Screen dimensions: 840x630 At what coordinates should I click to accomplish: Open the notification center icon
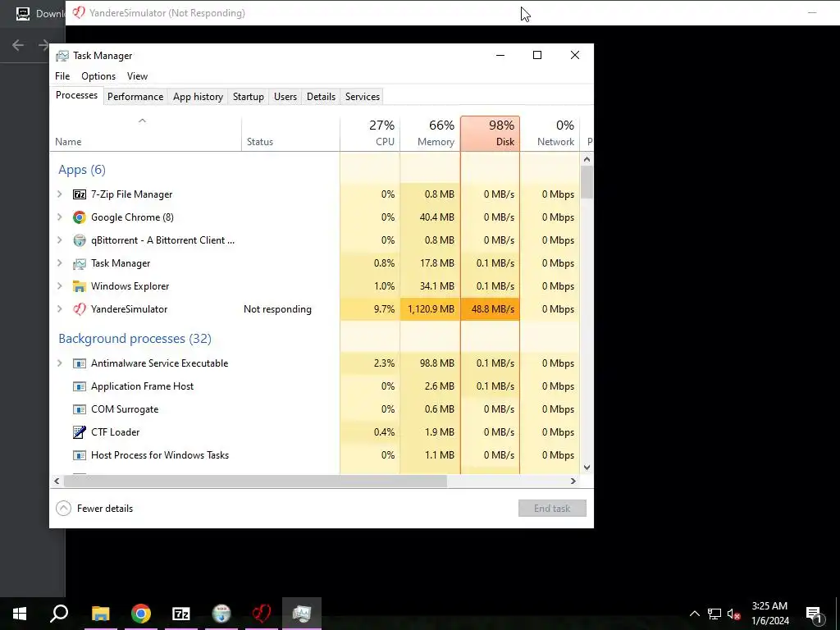814,614
